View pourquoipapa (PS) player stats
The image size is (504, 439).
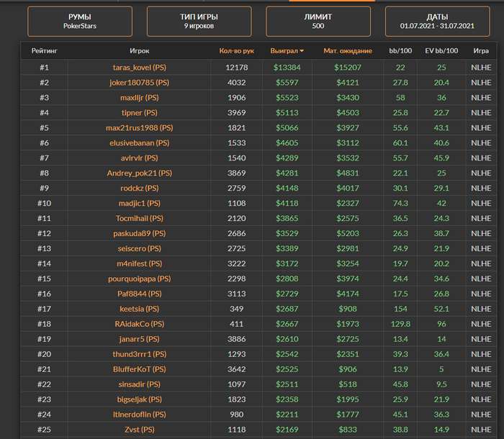[139, 279]
